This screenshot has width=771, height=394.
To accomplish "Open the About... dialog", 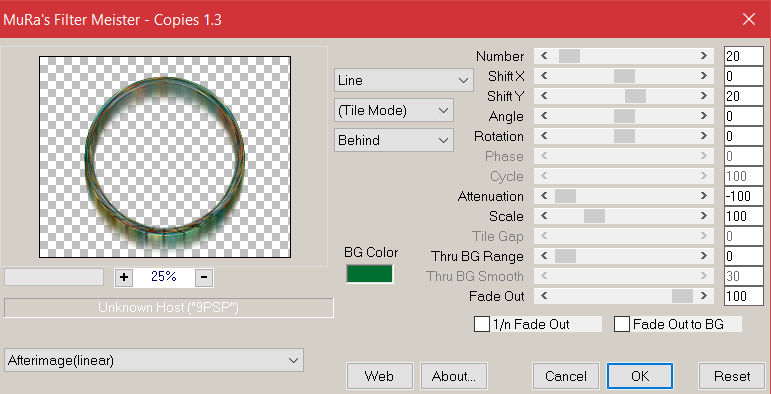I will tap(454, 376).
